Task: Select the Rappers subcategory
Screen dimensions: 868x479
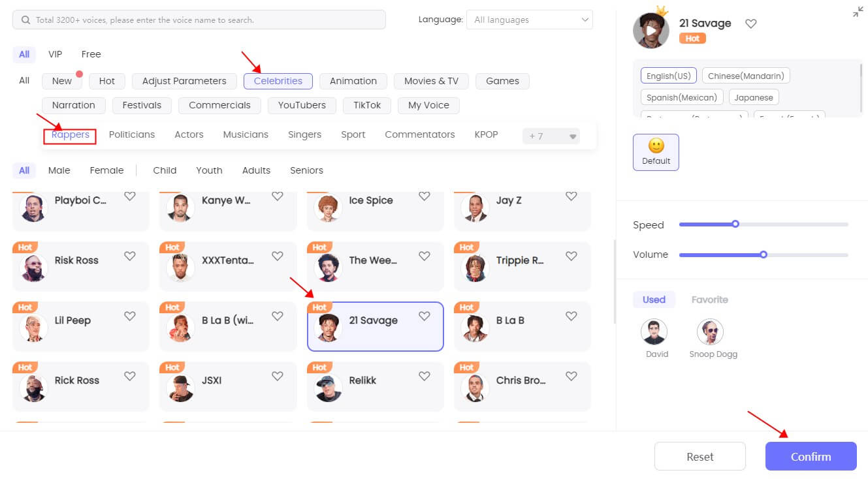Action: (71, 135)
